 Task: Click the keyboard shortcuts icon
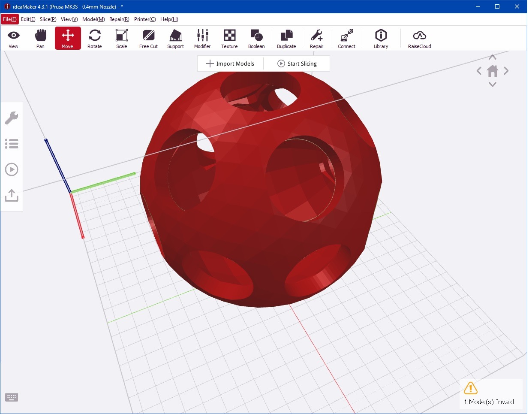(x=12, y=397)
